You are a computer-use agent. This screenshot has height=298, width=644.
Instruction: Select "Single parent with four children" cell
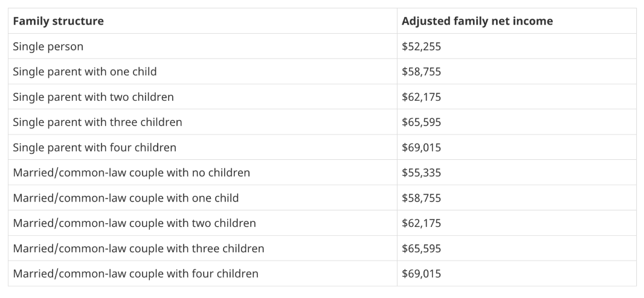(94, 148)
